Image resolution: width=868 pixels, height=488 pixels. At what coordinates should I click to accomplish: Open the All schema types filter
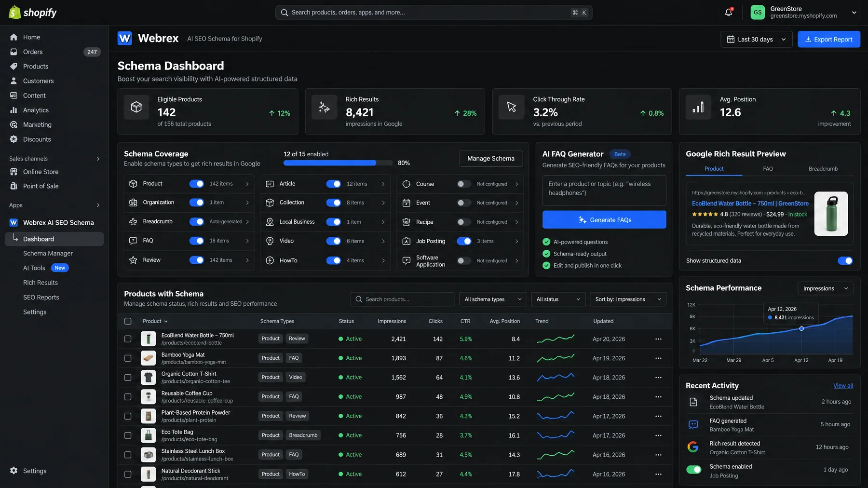click(493, 299)
